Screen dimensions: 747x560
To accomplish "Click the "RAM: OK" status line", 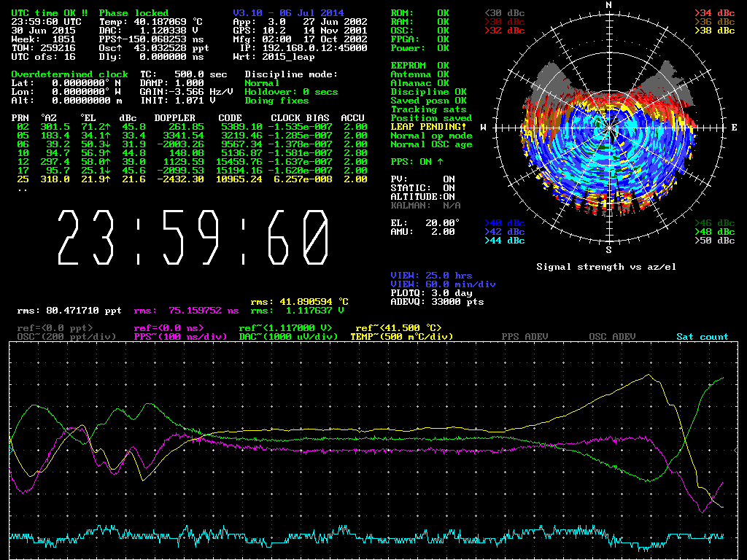I will [419, 22].
